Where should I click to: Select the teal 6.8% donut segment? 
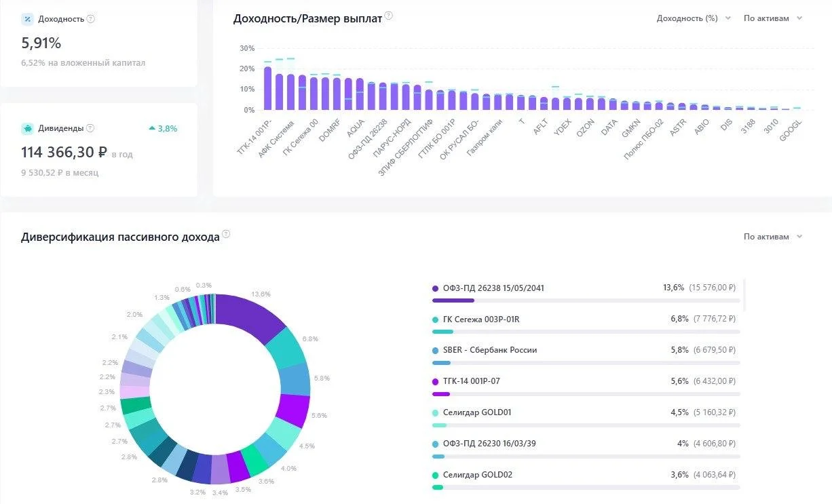288,348
